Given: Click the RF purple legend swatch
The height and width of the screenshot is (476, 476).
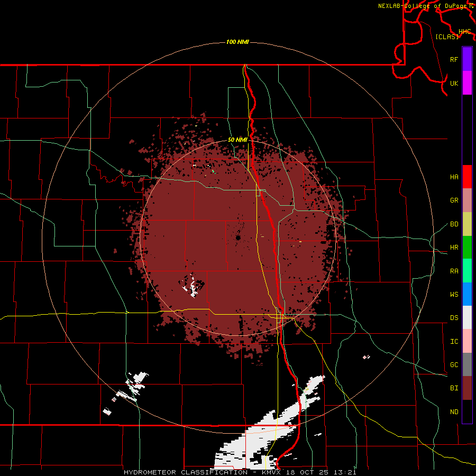Looking at the screenshot, I should point(467,59).
